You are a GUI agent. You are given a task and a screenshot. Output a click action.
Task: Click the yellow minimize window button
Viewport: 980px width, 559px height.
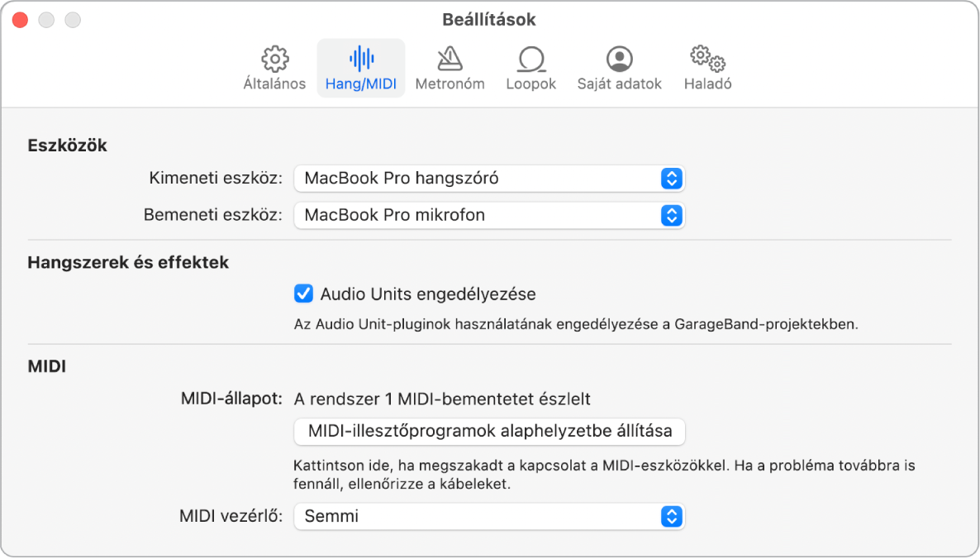(x=46, y=19)
